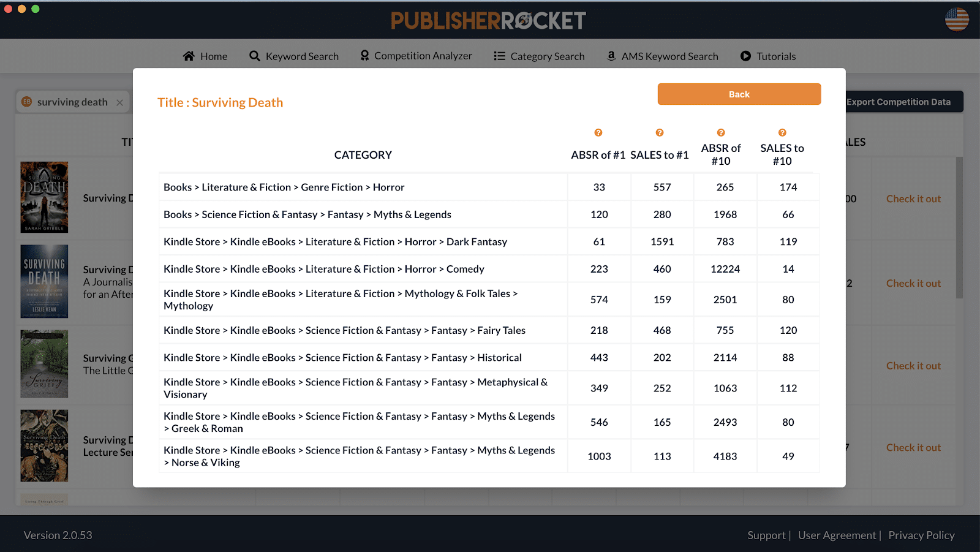This screenshot has width=980, height=552.
Task: Click the help icon above SALES to #10
Action: [782, 133]
